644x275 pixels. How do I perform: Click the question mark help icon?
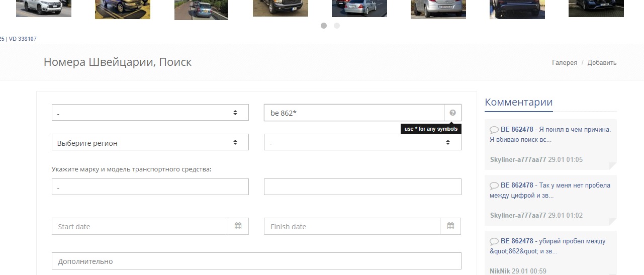pyautogui.click(x=452, y=113)
